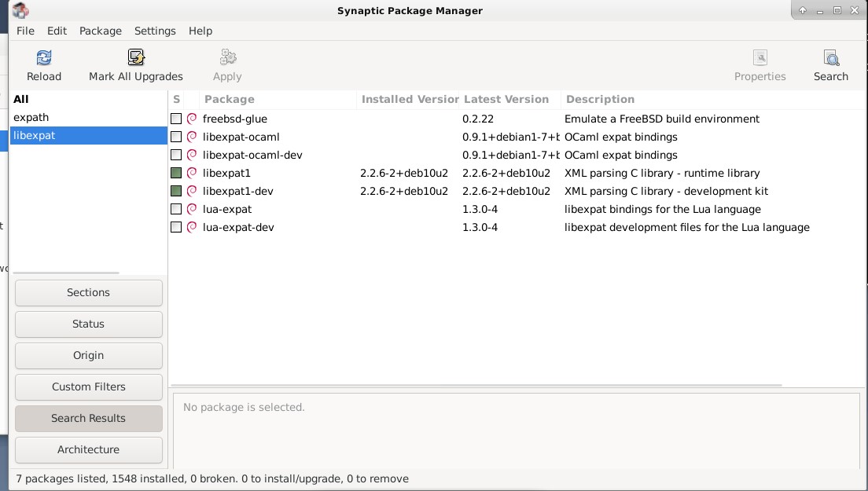868x491 pixels.
Task: Click Debian swirl icon for libexpat-ocaml
Action: [x=192, y=137]
